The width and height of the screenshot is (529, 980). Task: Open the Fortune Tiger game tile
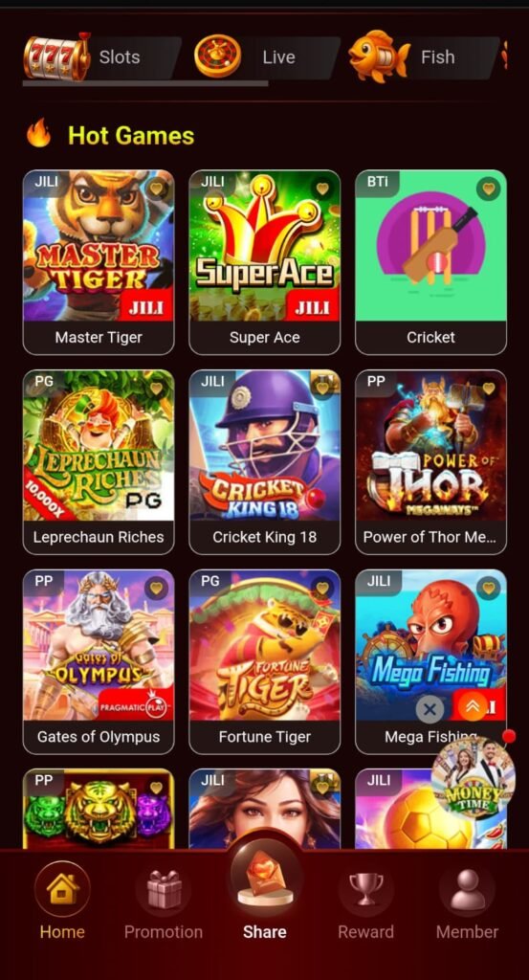pos(265,661)
